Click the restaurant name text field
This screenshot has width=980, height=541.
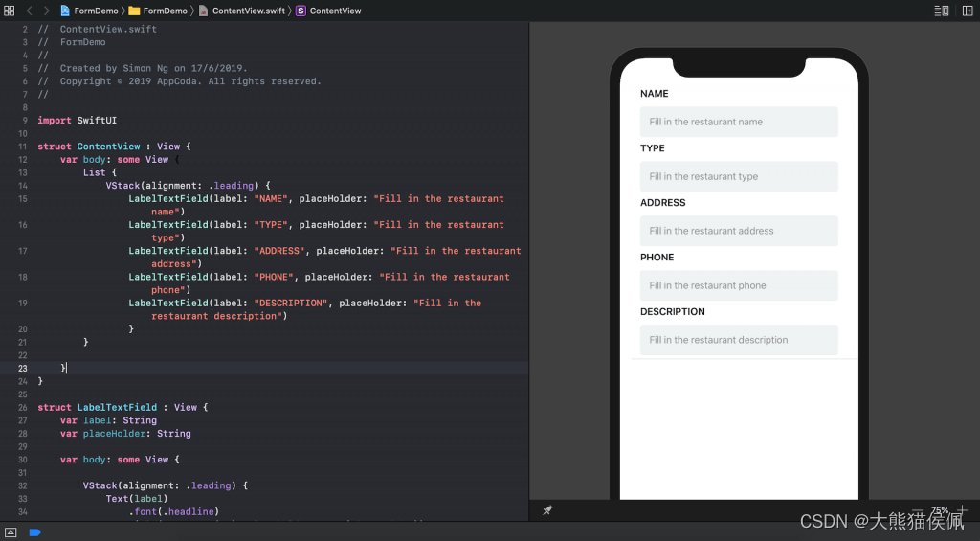[739, 122]
